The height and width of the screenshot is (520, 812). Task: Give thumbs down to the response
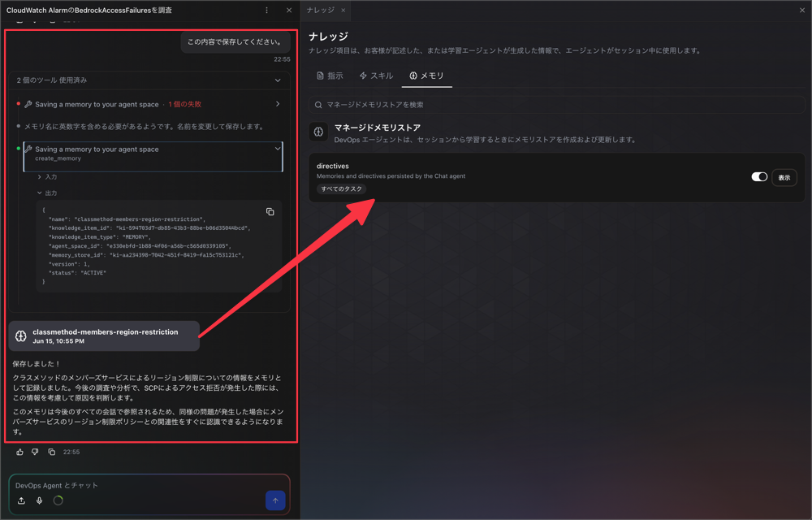click(x=35, y=452)
